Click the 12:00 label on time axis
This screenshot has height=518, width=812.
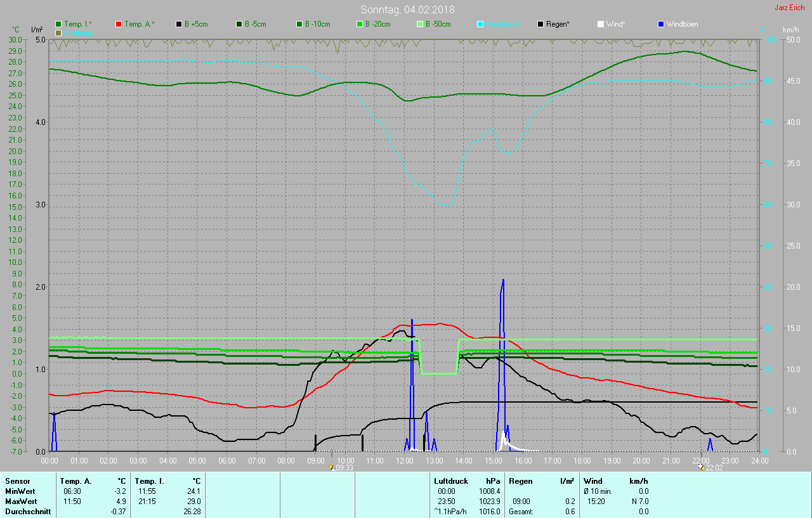(x=403, y=460)
